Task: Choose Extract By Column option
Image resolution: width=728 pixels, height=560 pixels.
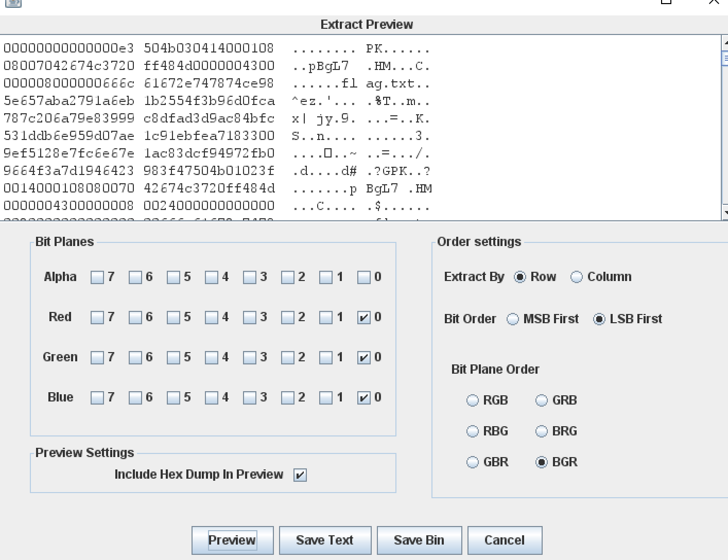Action: point(577,277)
